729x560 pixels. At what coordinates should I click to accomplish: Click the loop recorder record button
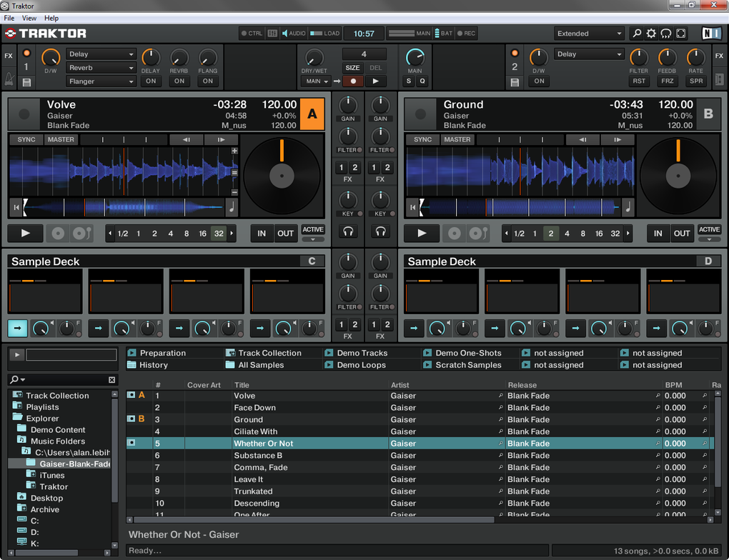tap(352, 81)
